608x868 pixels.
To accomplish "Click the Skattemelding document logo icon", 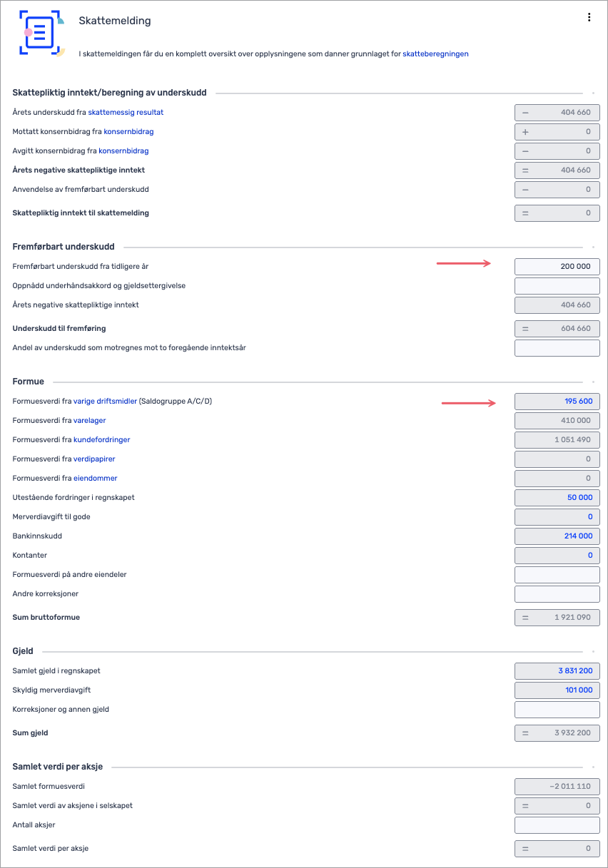I will (x=41, y=32).
